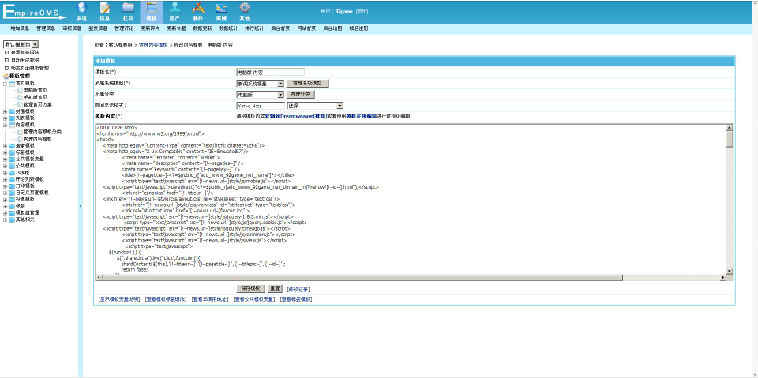Click the reset button beside the submit button

coord(275,288)
